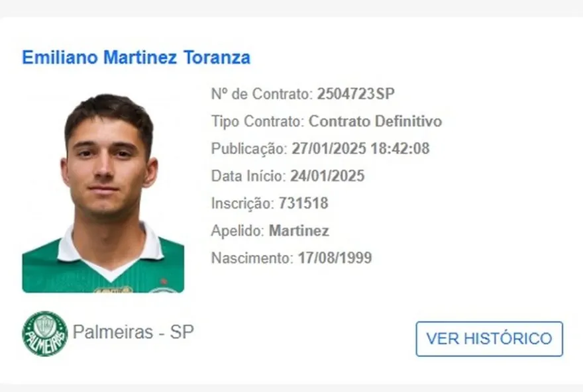Click the Apelido field label
Image resolution: width=583 pixels, height=392 pixels.
(238, 231)
